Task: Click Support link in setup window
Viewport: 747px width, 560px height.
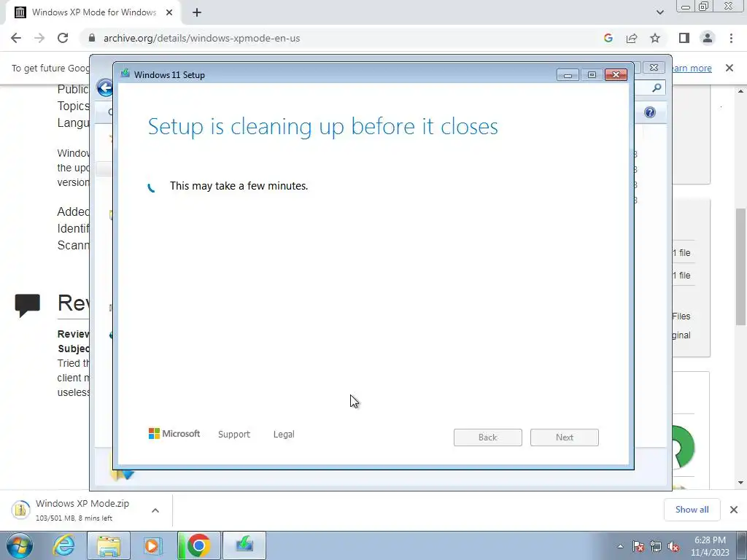Action: pos(234,435)
